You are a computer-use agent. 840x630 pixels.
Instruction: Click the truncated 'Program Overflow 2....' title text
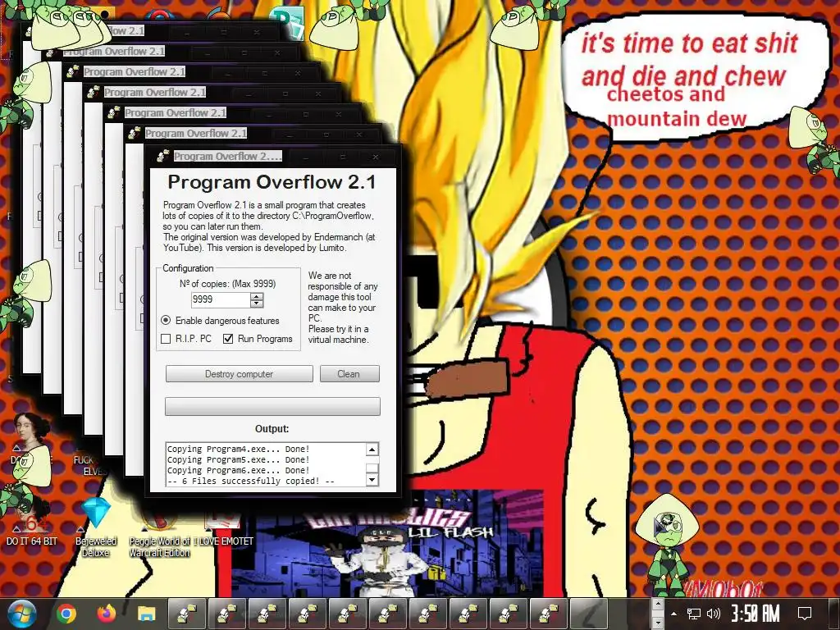(228, 157)
